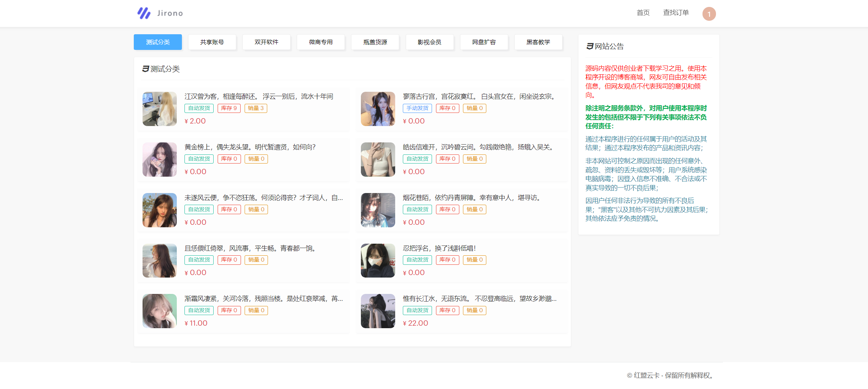Screen dimensions: 868x389
Task: Select the product titled 忍把浮名，换了浅斟低唱!
Action: (440, 248)
